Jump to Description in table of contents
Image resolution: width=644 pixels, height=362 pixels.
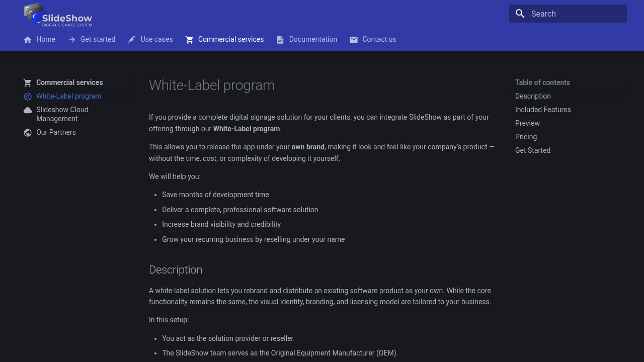tap(533, 96)
